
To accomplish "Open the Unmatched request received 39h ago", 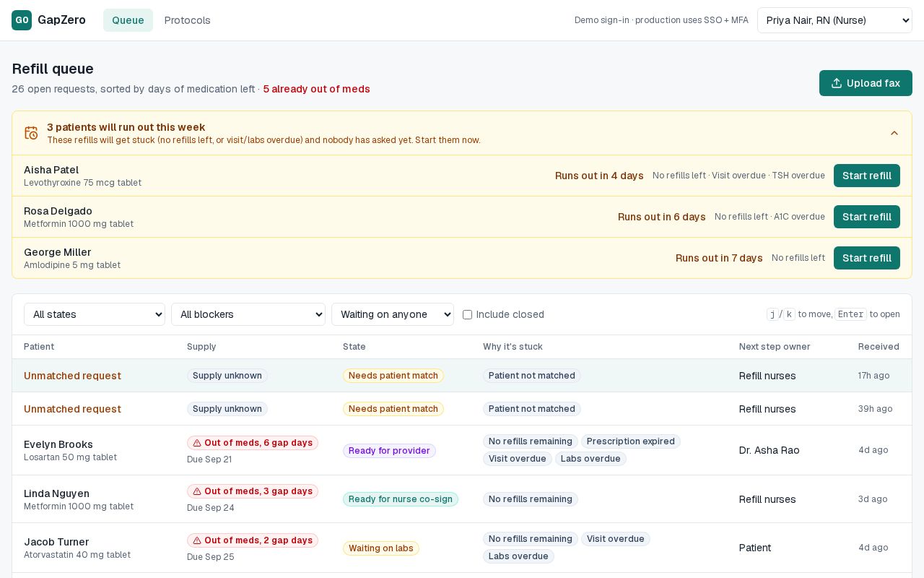I will coord(462,409).
